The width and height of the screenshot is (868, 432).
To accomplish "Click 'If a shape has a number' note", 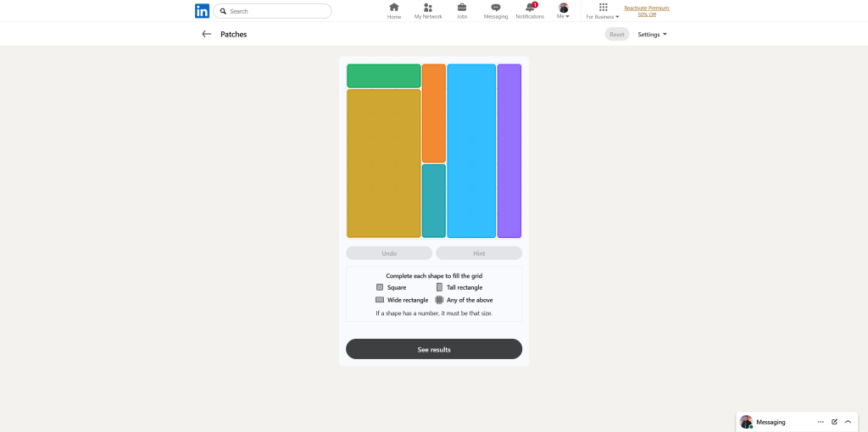I will pos(434,313).
